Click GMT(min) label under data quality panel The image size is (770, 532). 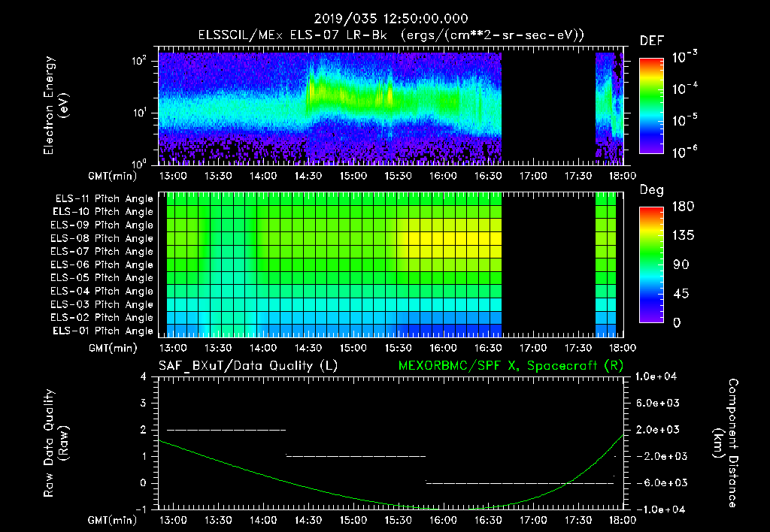pyautogui.click(x=113, y=520)
